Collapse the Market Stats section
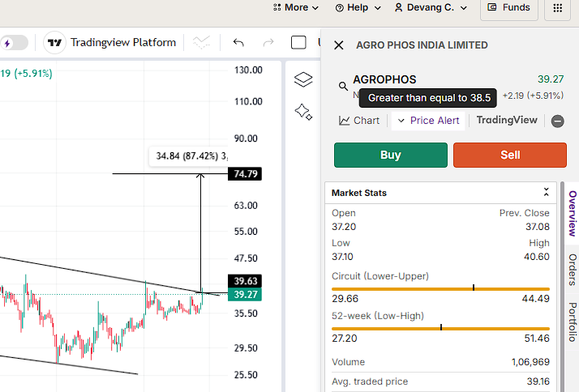This screenshot has height=392, width=579. 547,193
